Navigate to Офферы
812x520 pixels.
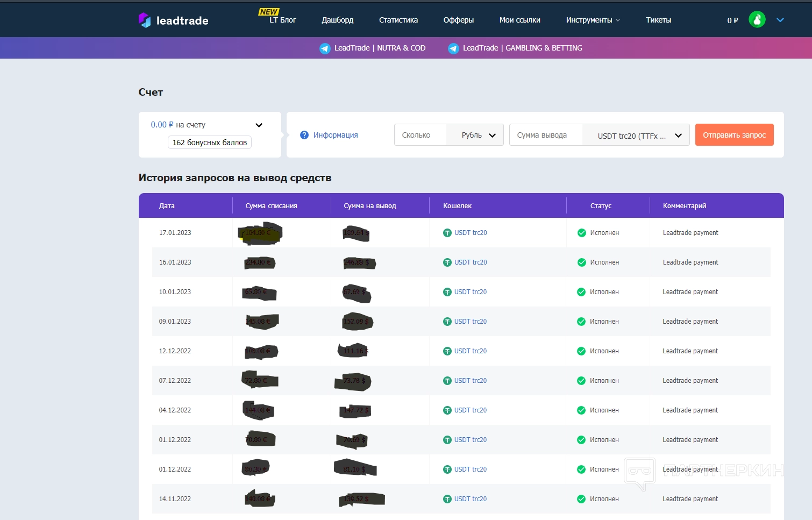point(459,20)
